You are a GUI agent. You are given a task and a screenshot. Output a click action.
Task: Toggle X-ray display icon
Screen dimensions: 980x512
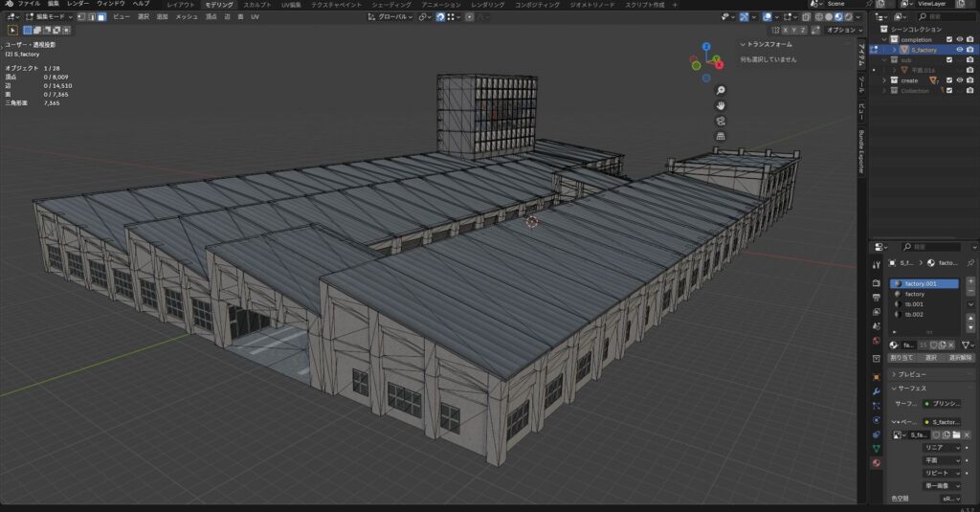(x=808, y=16)
